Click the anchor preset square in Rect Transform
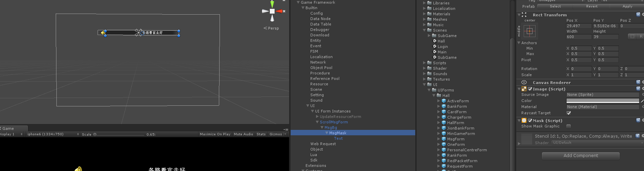644x171 pixels. click(x=529, y=31)
